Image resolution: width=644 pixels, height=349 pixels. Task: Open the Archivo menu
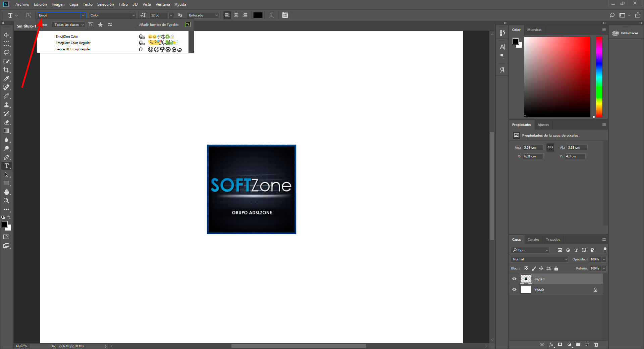click(22, 4)
